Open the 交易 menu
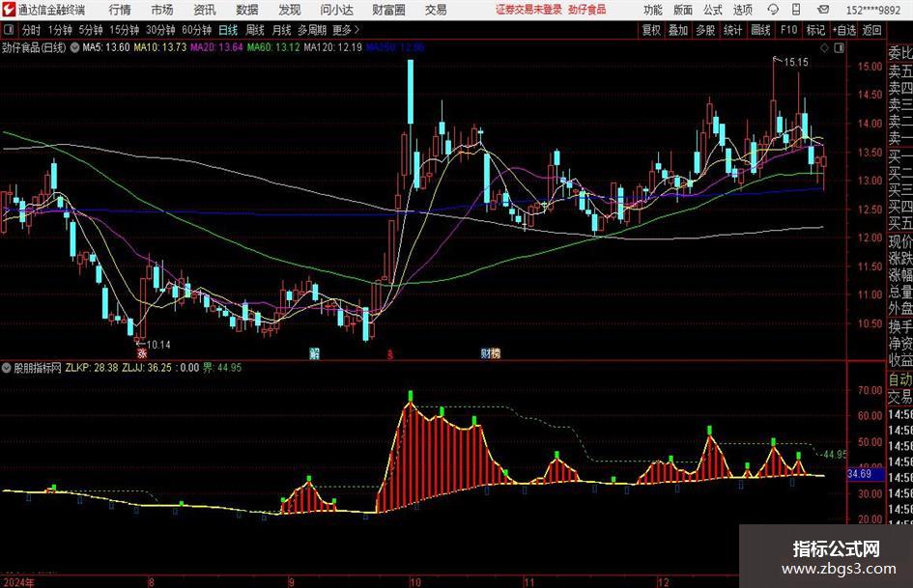Viewport: 913px width, 588px height. 436,10
